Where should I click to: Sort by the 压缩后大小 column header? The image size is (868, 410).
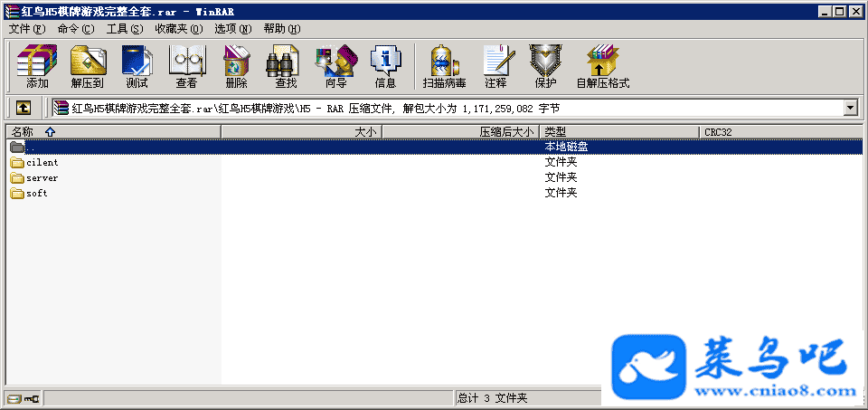pyautogui.click(x=460, y=132)
